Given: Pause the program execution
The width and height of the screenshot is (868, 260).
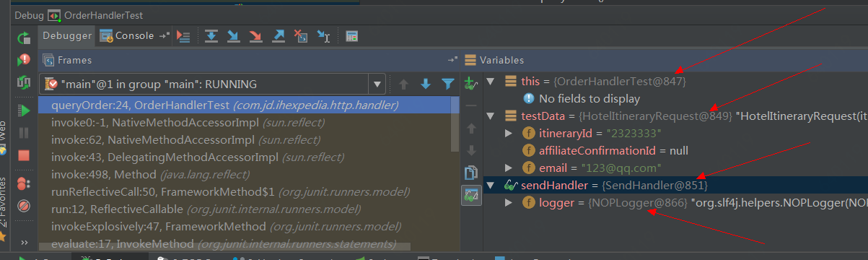Looking at the screenshot, I should pyautogui.click(x=24, y=132).
